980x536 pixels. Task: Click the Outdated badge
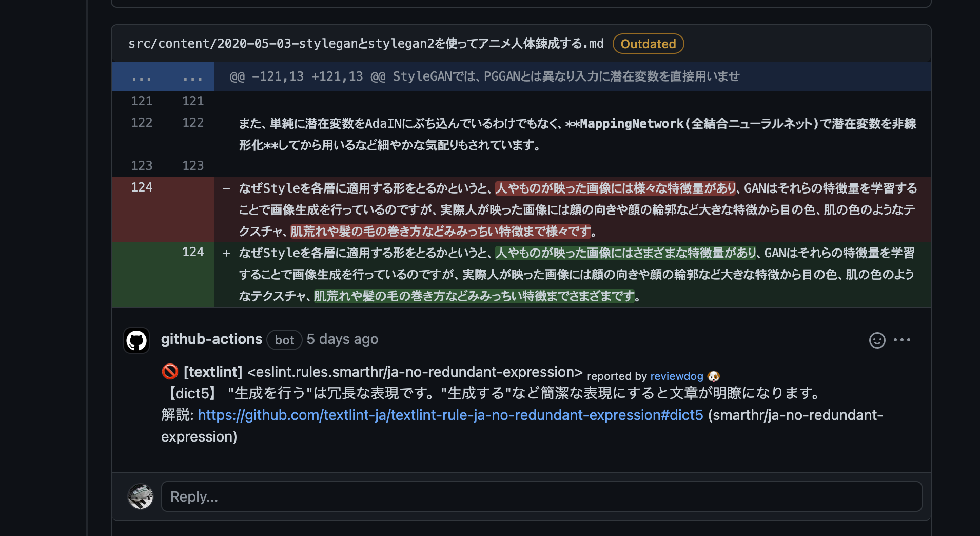[648, 44]
